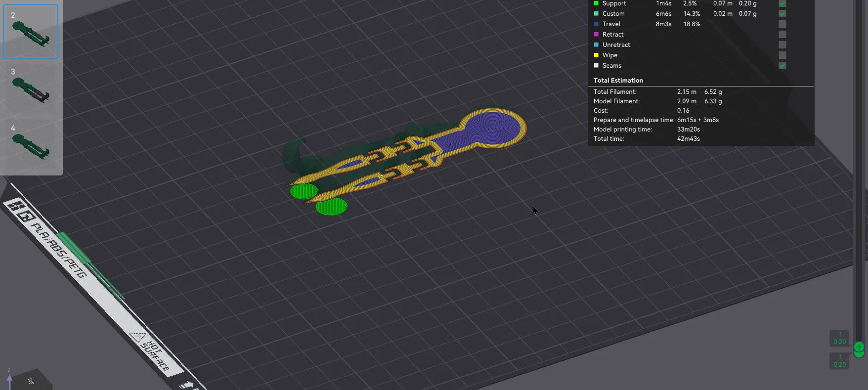Click the Custom time '6m6s'

click(663, 14)
